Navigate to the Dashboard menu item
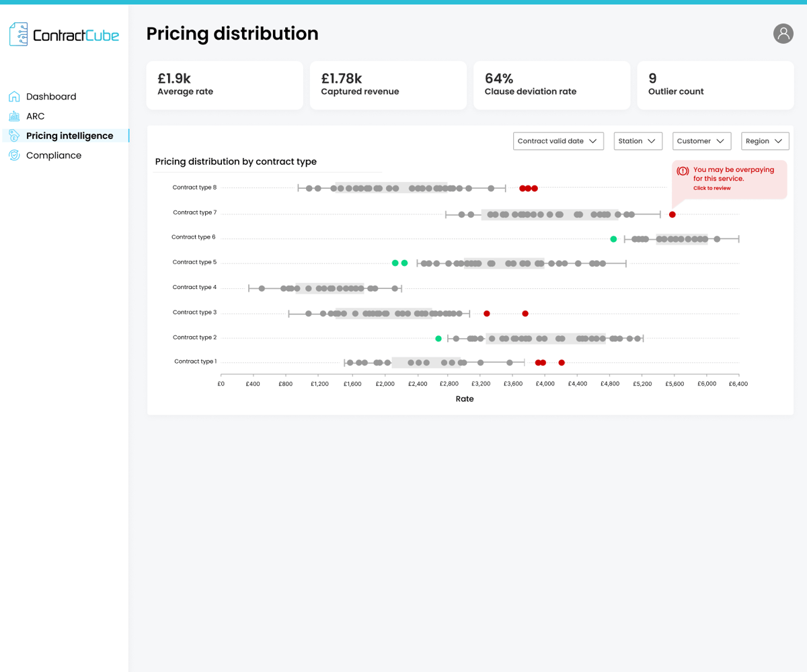The width and height of the screenshot is (807, 672). coord(51,96)
